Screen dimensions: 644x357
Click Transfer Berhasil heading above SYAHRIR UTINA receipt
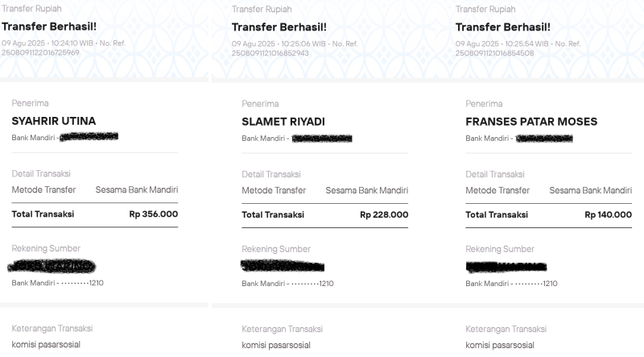point(48,26)
